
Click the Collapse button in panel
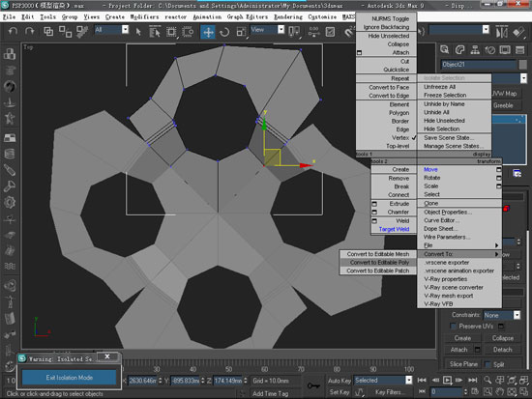pyautogui.click(x=502, y=338)
